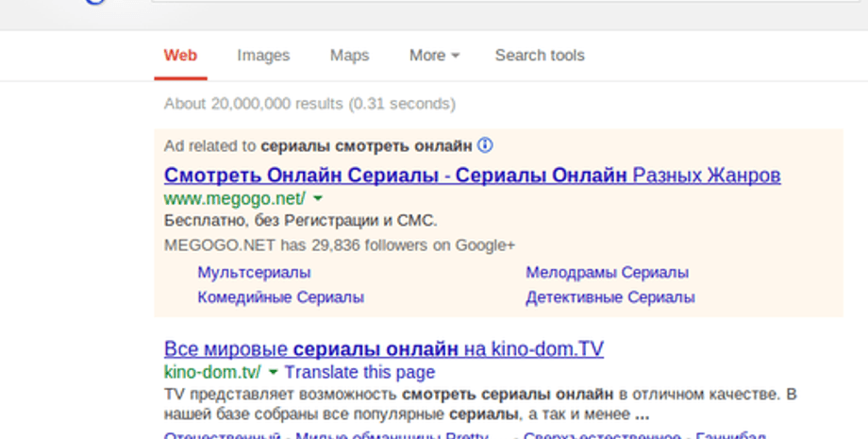Open the Детективные Сериалы sitelink
The height and width of the screenshot is (439, 868).
(x=609, y=297)
